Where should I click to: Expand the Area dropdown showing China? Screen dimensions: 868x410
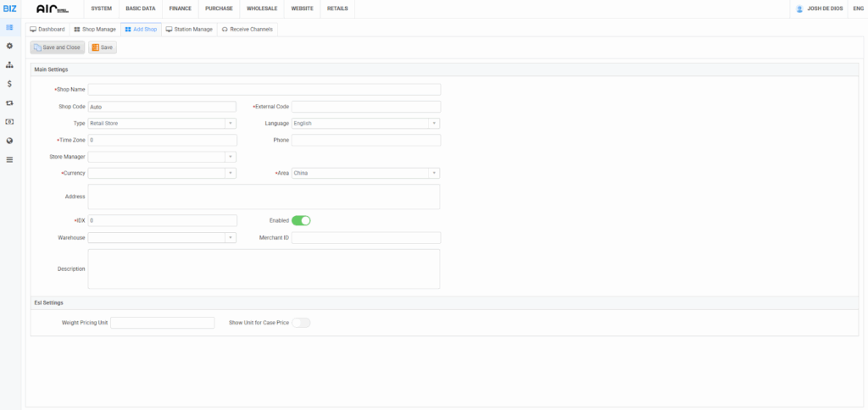pos(365,173)
